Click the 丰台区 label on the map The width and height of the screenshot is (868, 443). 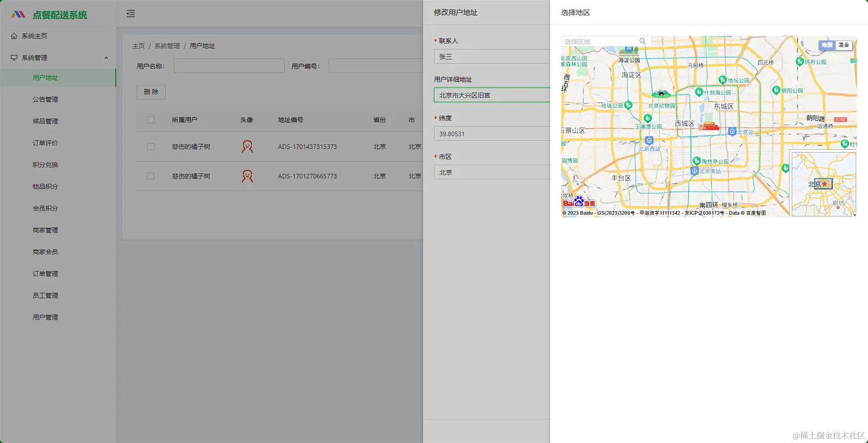pyautogui.click(x=621, y=178)
